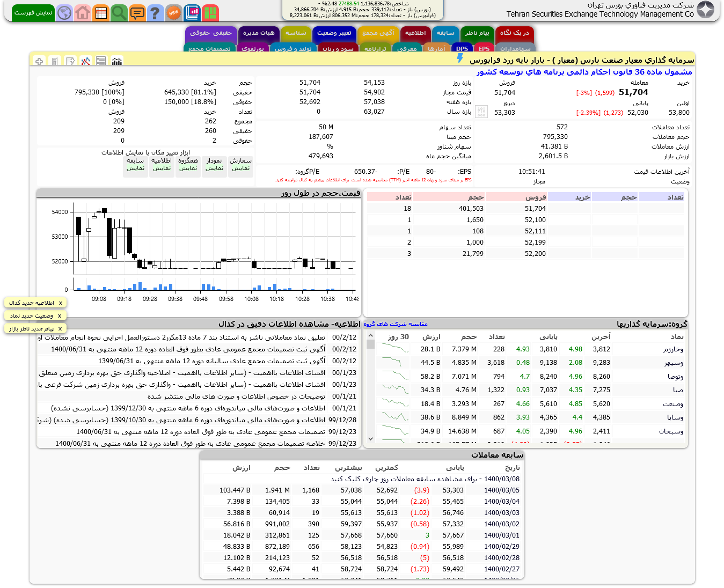Click the globe icon in top toolbar
Image resolution: width=724 pixels, height=588 pixels.
click(x=64, y=12)
